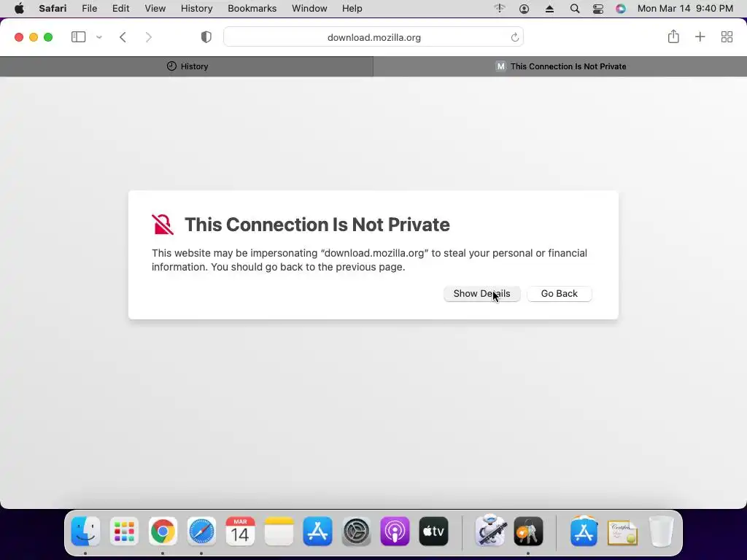Viewport: 747px width, 560px height.
Task: Select the This Connection Is Not Private tab
Action: (560, 66)
